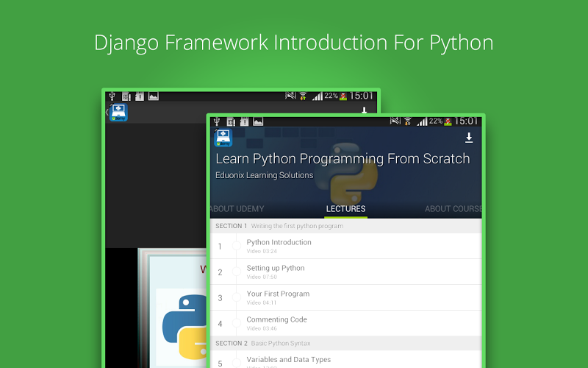Screen dimensions: 588x368
Task: Tap the 15:01 clock in front status bar
Action: [x=467, y=121]
